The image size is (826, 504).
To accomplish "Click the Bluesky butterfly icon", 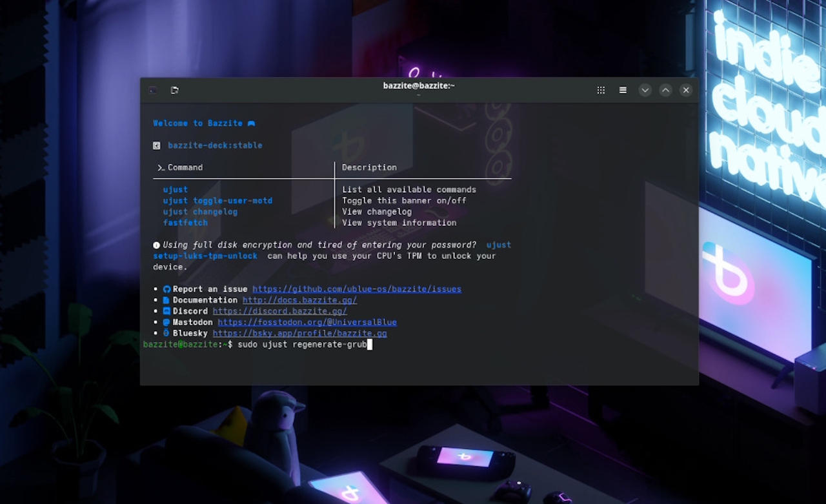I will coord(166,332).
